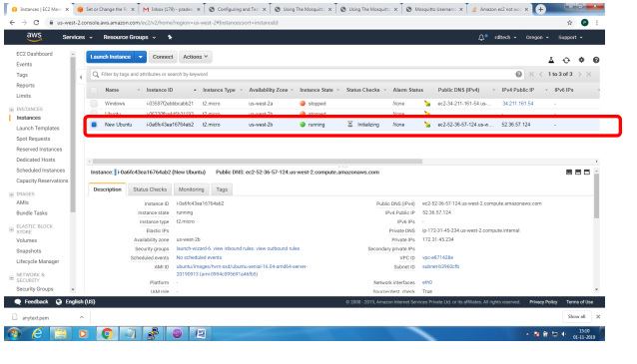Open the launch-wizard-6 security group link

[x=194, y=248]
